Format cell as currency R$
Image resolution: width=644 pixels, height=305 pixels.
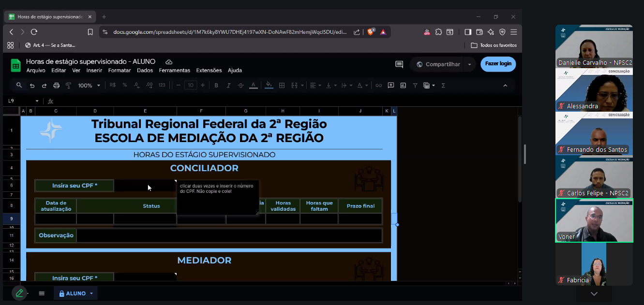pos(113,85)
